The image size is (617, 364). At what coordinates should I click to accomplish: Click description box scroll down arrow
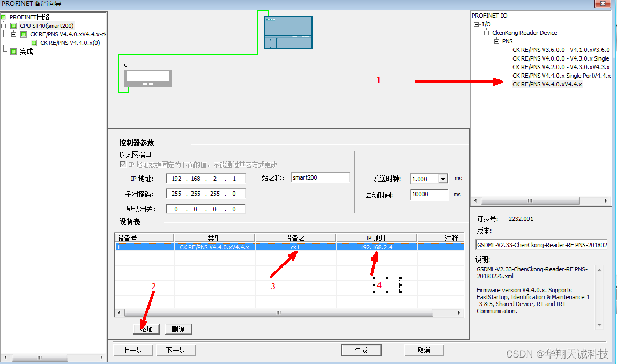coord(600,325)
